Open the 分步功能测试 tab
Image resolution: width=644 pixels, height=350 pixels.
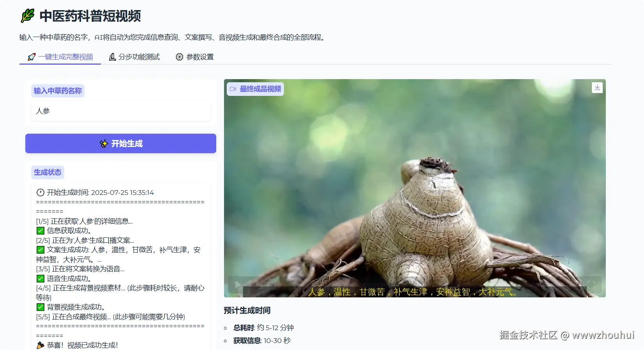pyautogui.click(x=134, y=57)
